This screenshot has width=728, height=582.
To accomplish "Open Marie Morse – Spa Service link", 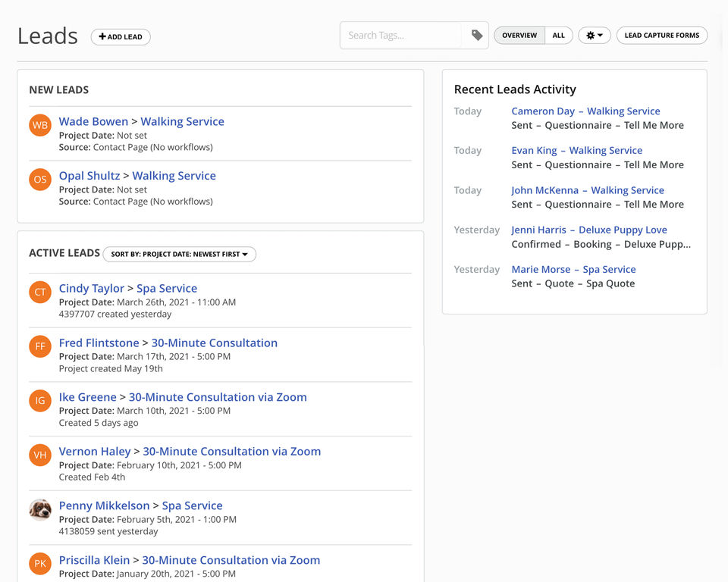I will pyautogui.click(x=573, y=270).
